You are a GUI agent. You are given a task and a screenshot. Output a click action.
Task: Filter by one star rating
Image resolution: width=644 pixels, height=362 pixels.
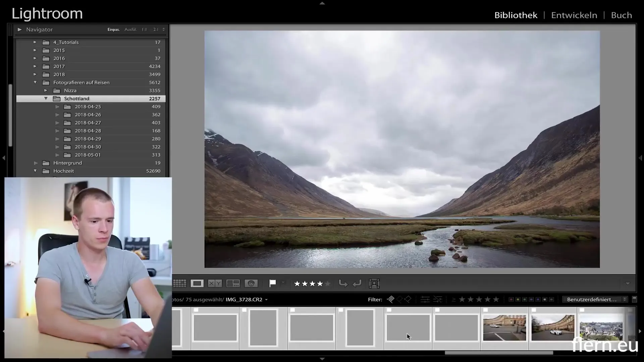click(462, 299)
